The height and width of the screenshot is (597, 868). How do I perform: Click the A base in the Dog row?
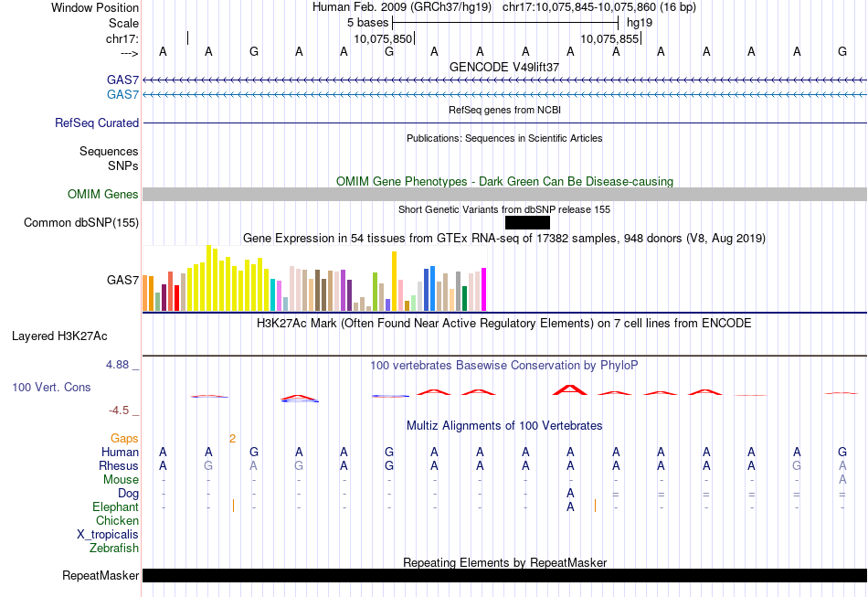click(570, 493)
